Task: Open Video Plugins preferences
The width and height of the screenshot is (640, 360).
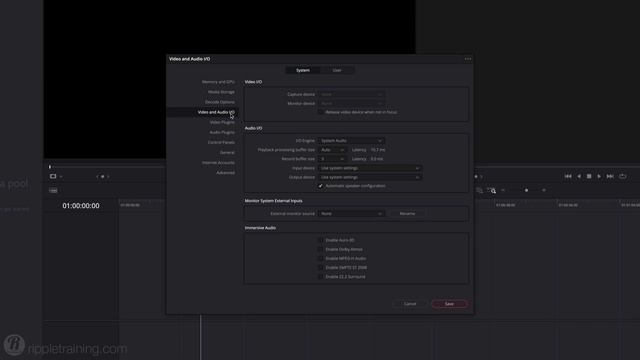Action: (x=222, y=122)
